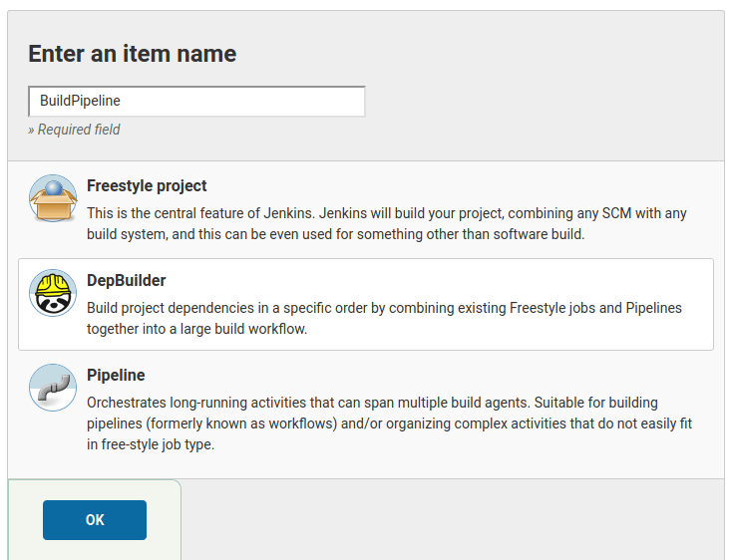
Task: Choose the DepBuilder item type title
Action: (127, 280)
